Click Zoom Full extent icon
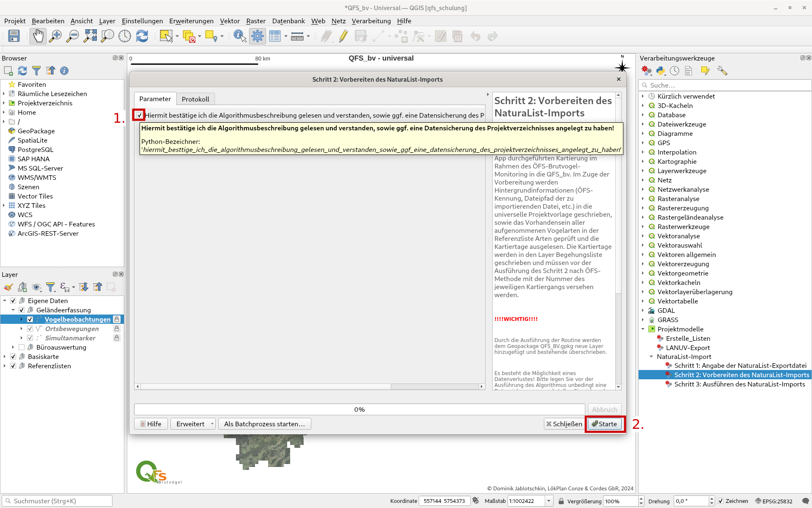Viewport: 812px width, 508px height. pyautogui.click(x=90, y=36)
